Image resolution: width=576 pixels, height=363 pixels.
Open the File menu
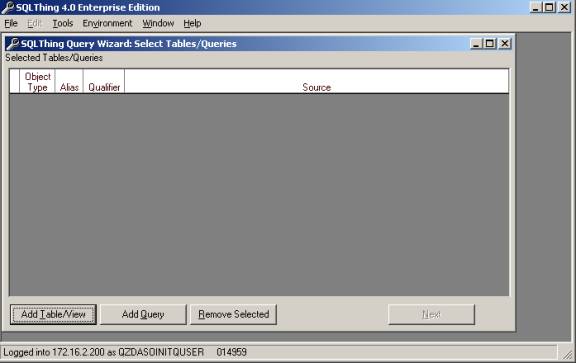click(11, 24)
